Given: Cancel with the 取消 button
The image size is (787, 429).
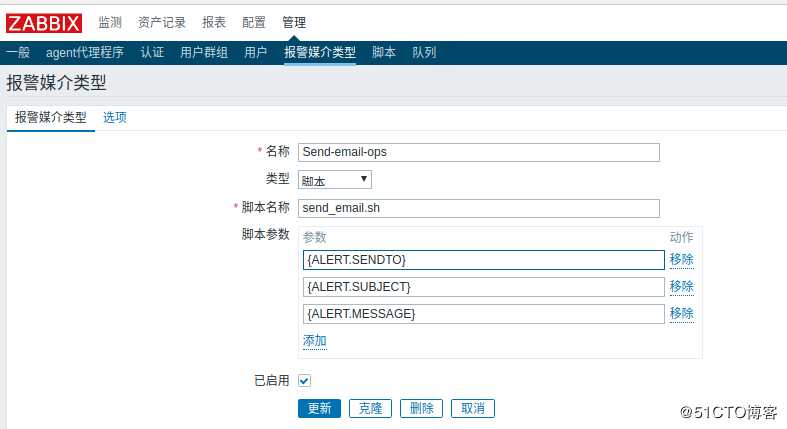Looking at the screenshot, I should [x=472, y=408].
